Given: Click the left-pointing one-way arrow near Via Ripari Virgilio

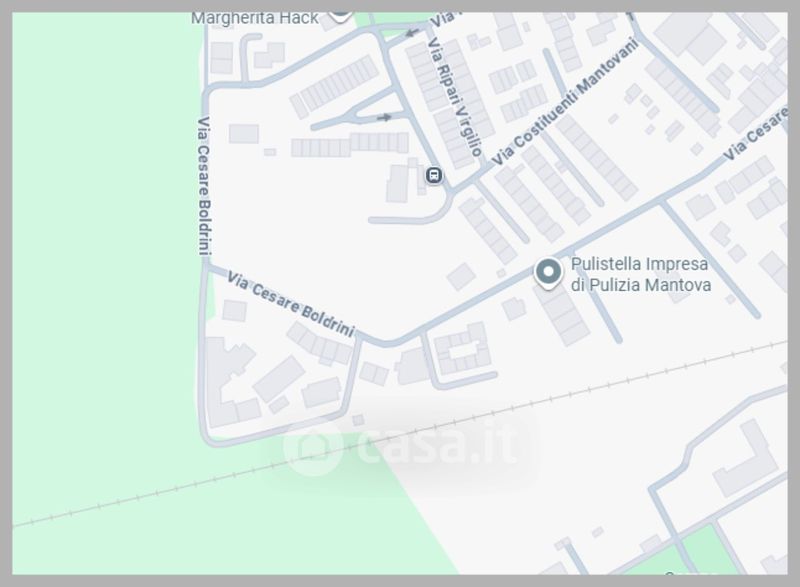Looking at the screenshot, I should point(412,33).
